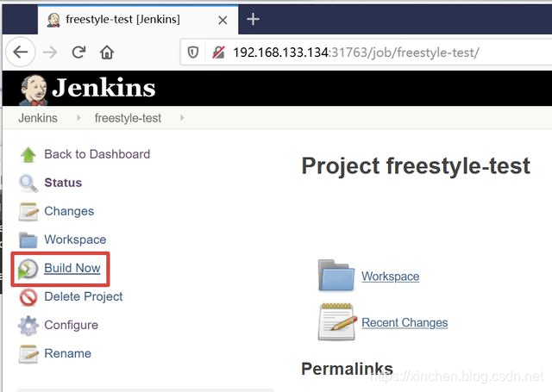This screenshot has width=552, height=392.
Task: Click the Rename link
Action: (x=67, y=353)
